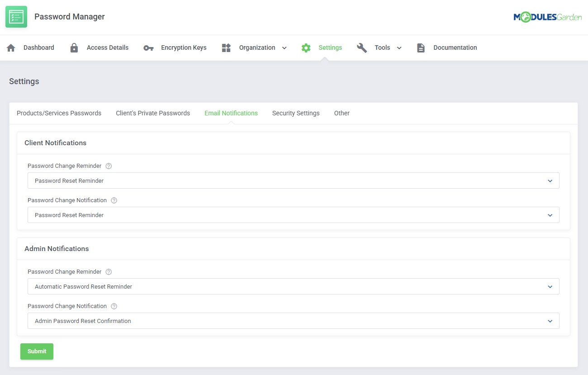Image resolution: width=588 pixels, height=375 pixels.
Task: Click the Encryption Keys key icon
Action: [148, 48]
